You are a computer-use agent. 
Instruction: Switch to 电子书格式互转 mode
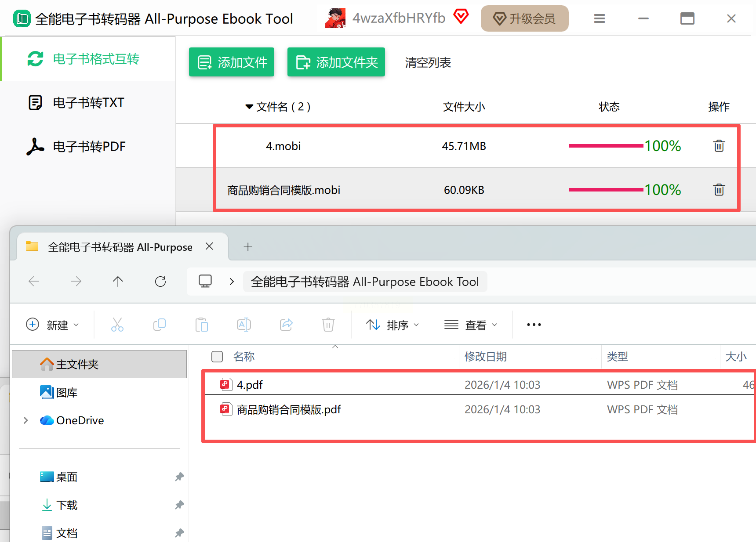pos(88,59)
